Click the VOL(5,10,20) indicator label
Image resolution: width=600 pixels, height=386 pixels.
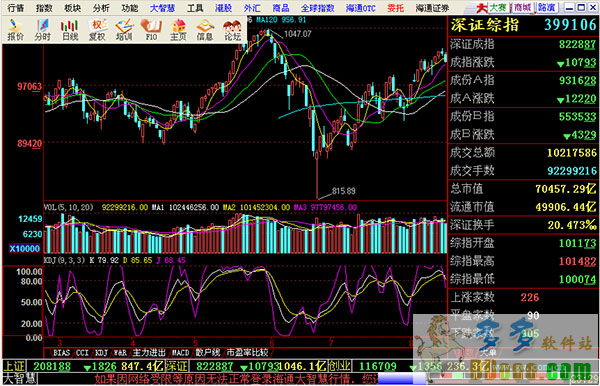point(69,207)
